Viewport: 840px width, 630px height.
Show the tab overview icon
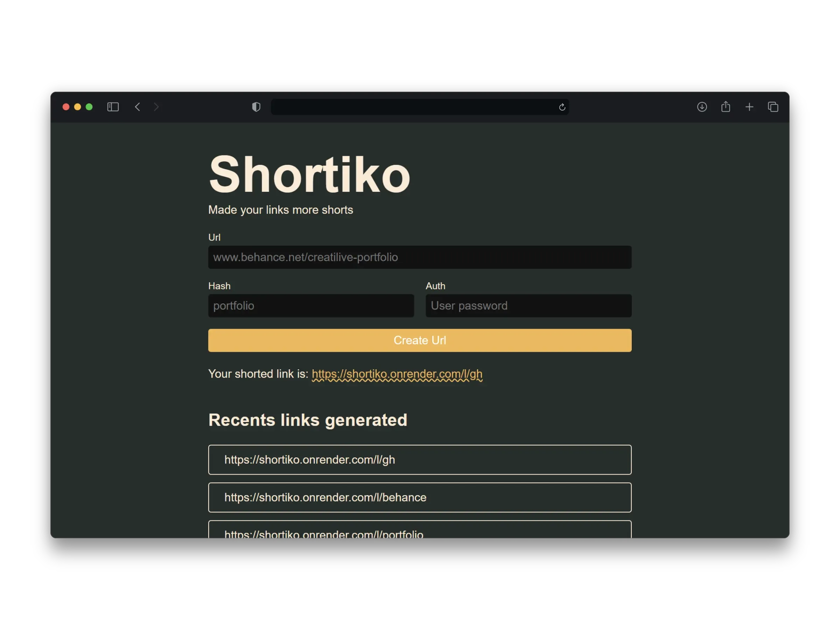[x=773, y=107]
